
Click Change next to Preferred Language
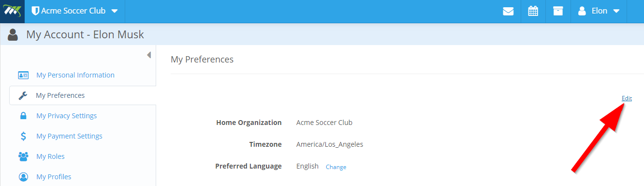click(x=336, y=167)
